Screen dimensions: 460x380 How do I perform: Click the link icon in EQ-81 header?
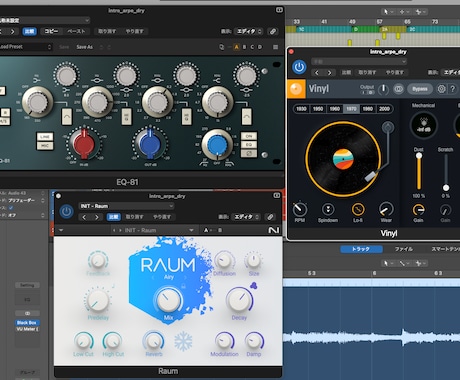point(273,31)
